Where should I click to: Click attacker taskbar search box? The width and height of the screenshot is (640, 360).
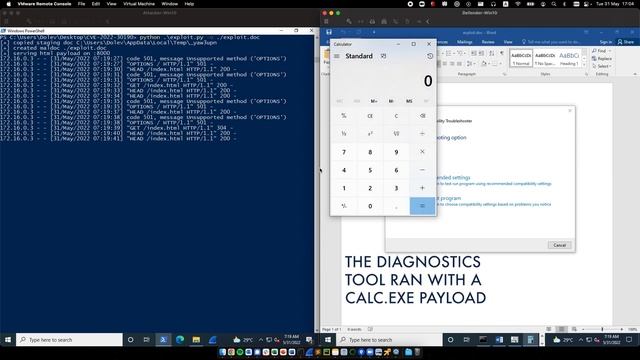coord(69,340)
